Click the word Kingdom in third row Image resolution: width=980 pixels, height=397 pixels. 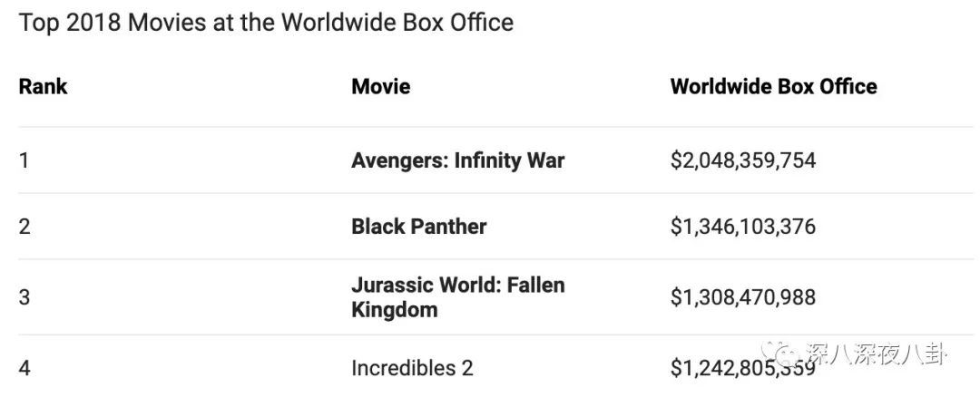394,310
